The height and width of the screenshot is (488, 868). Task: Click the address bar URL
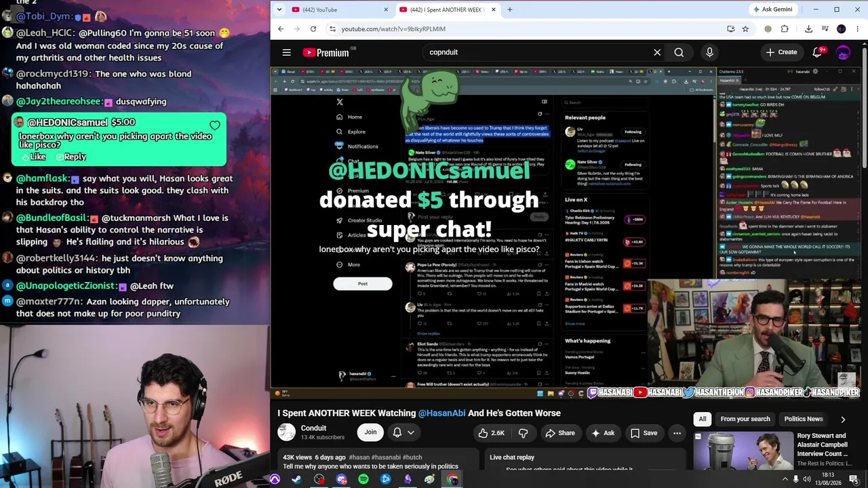click(393, 29)
